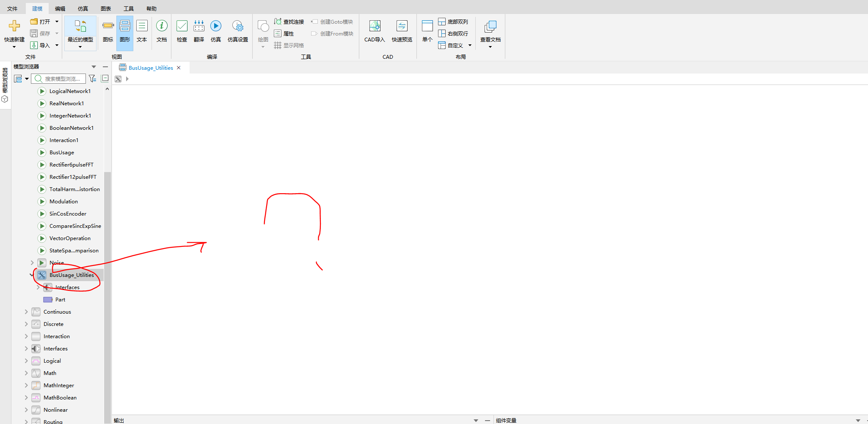The width and height of the screenshot is (868, 424).
Task: Expand the Continuous package
Action: pos(26,312)
